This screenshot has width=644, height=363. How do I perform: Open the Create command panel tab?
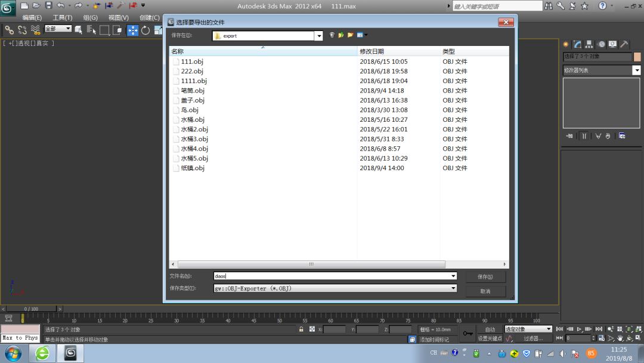tap(566, 44)
